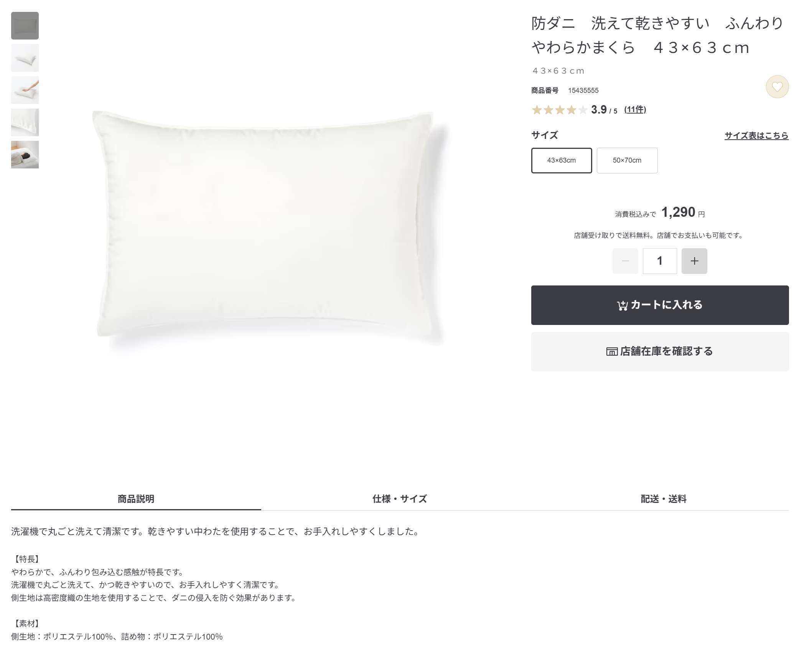Select the 43×63cm size option
Viewport: 812px width, 648px height.
562,160
